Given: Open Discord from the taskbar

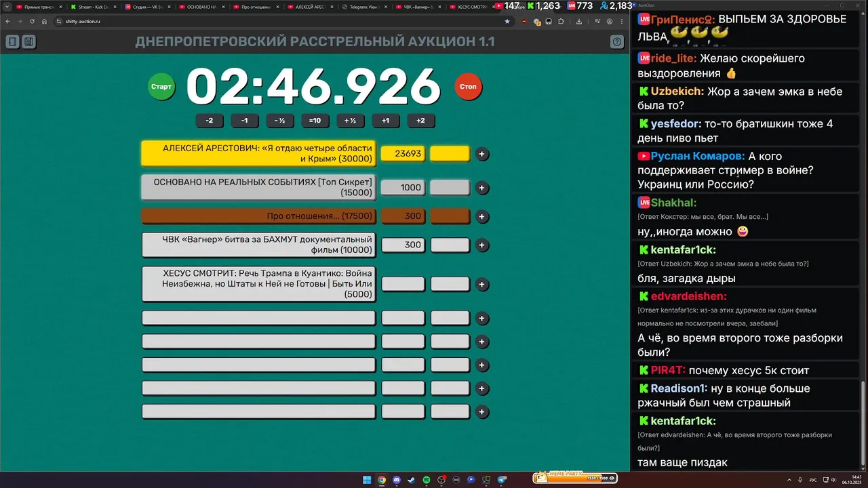Looking at the screenshot, I should tap(397, 480).
